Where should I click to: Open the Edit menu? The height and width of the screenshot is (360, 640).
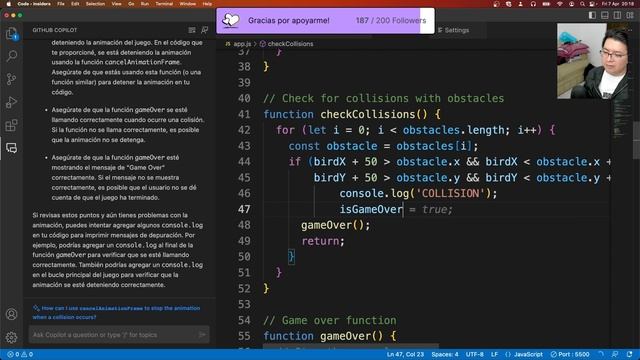[75, 4]
